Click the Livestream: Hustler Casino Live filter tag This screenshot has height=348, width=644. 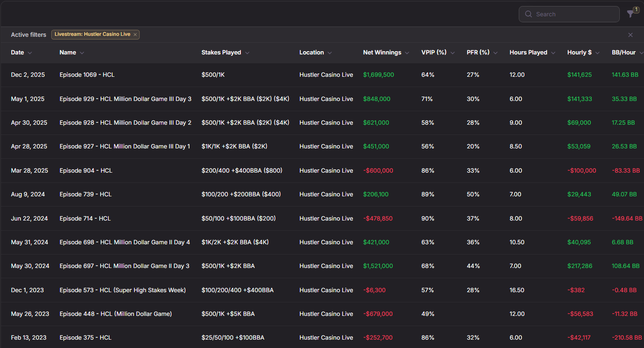[x=92, y=34]
